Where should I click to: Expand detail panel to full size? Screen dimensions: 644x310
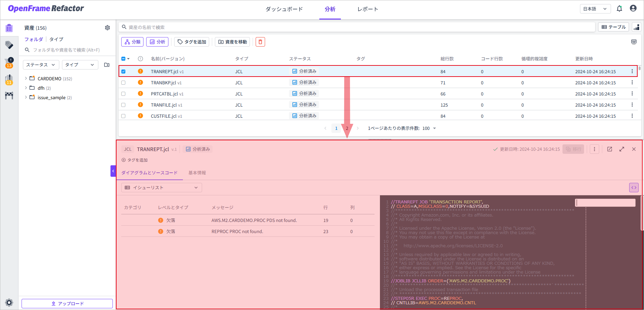coord(622,149)
